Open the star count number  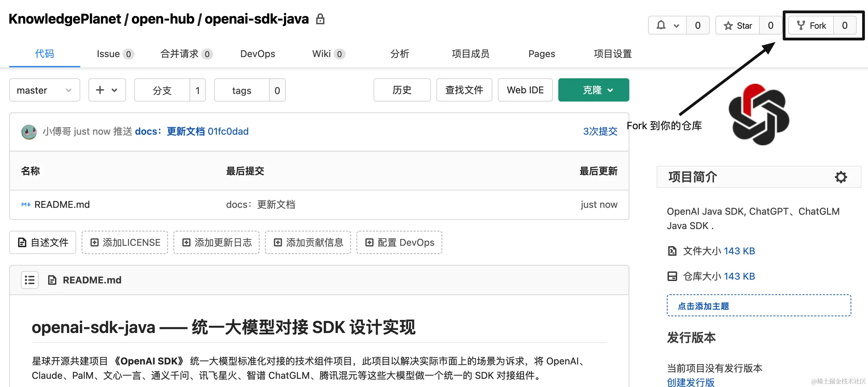(770, 25)
